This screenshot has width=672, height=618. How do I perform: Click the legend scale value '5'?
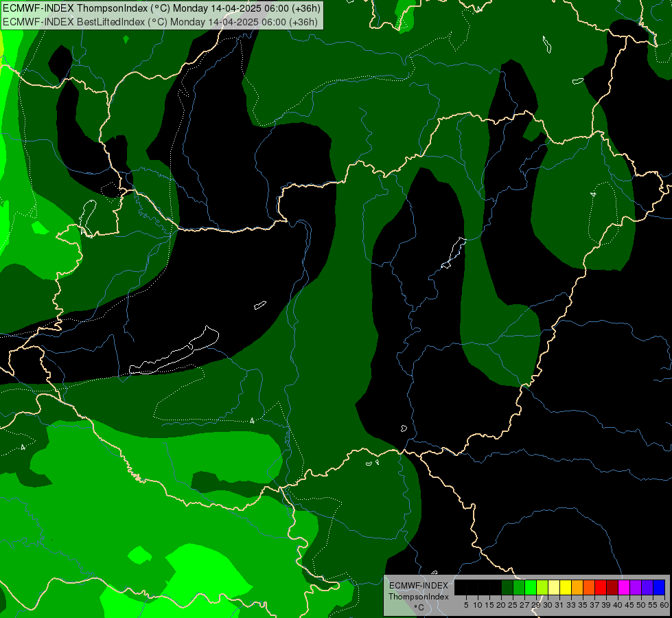[466, 605]
